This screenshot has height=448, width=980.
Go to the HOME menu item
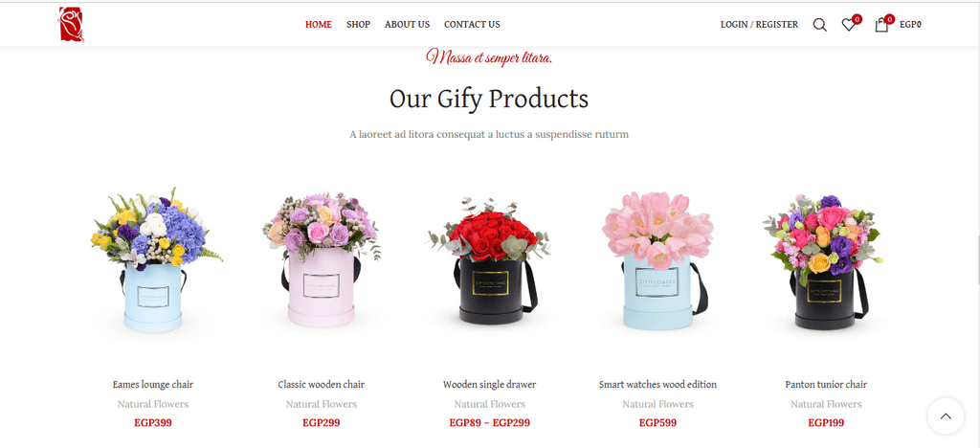[x=318, y=24]
